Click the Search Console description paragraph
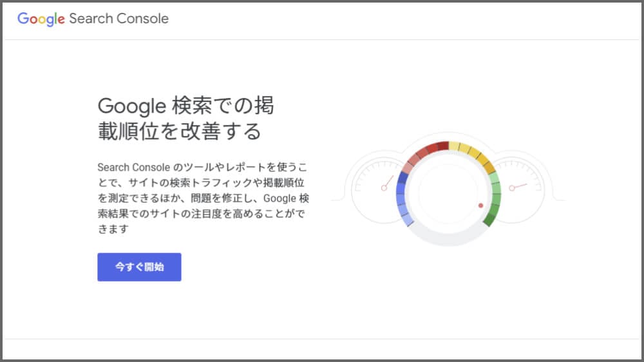This screenshot has width=644, height=362. point(203,198)
